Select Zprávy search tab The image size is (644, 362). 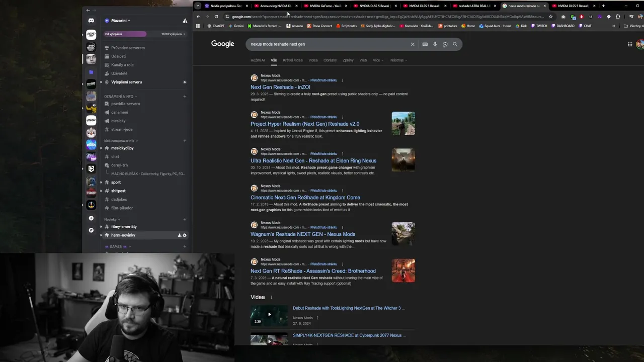click(348, 60)
